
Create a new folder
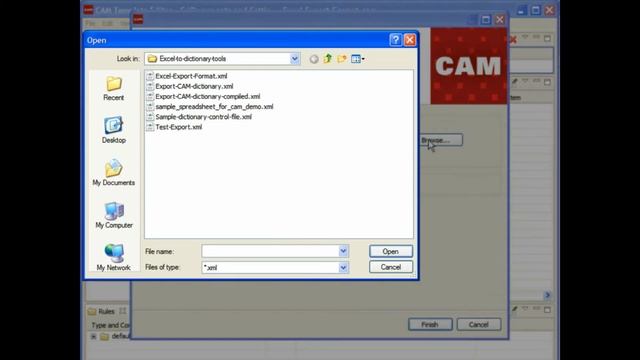coord(342,59)
